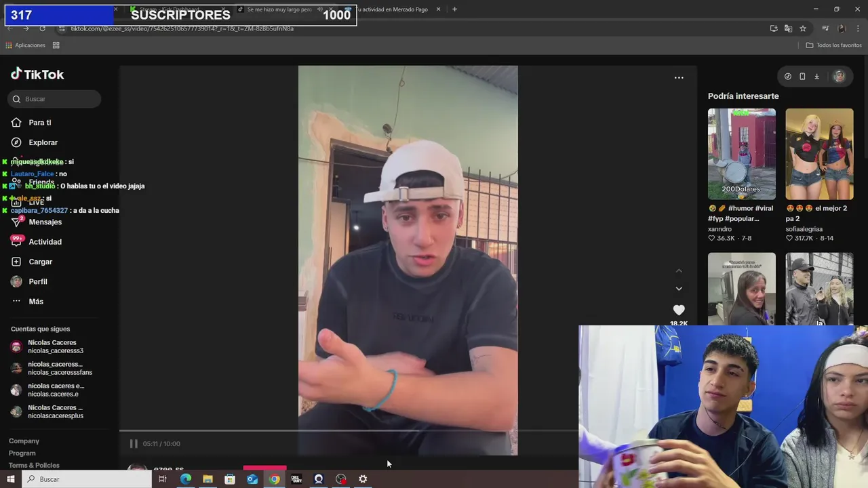Viewport: 868px width, 488px height.
Task: Expand the Program footer section
Action: tap(22, 453)
